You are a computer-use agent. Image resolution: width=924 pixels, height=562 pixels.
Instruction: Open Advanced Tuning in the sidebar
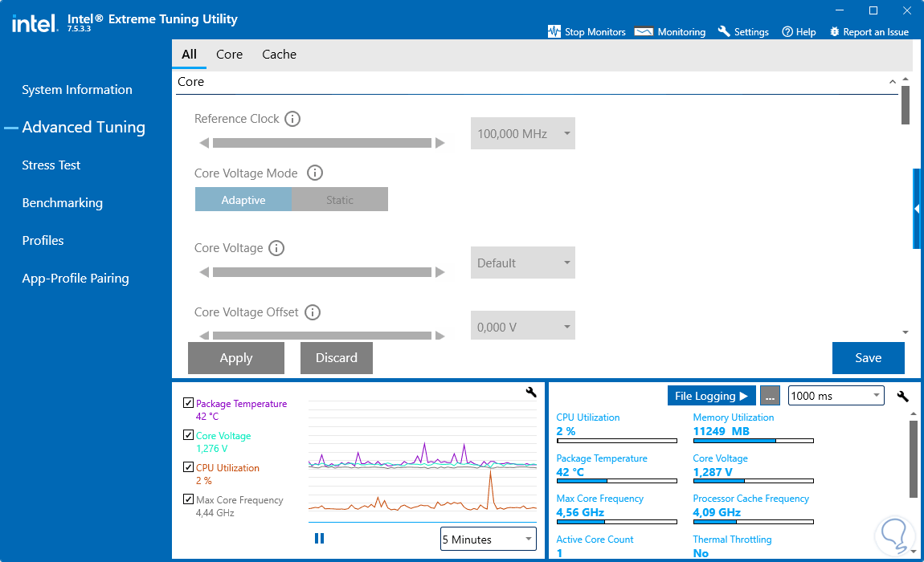coord(84,127)
